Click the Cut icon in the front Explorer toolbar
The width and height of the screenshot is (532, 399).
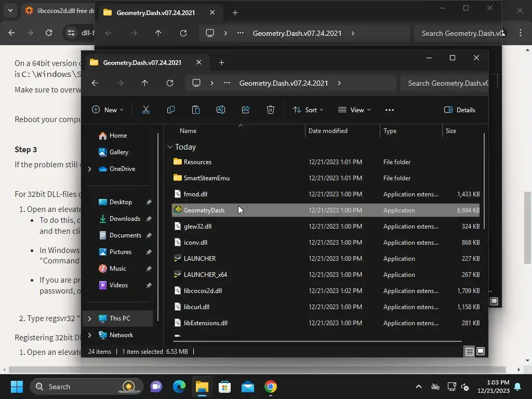[x=146, y=110]
